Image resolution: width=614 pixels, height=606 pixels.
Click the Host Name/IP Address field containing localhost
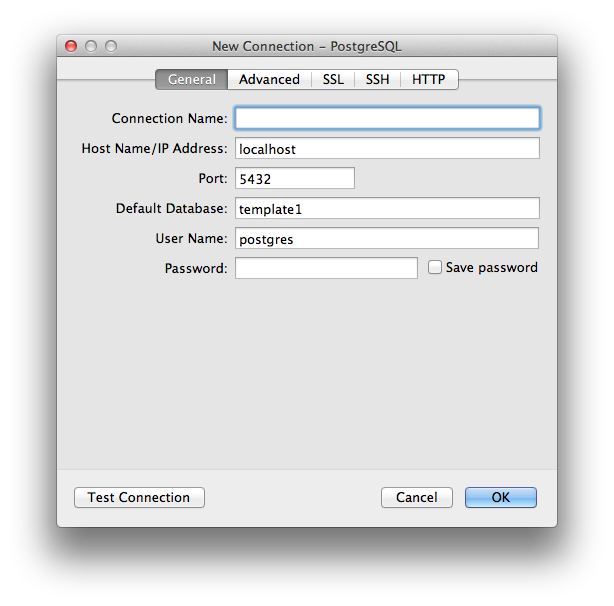tap(387, 148)
